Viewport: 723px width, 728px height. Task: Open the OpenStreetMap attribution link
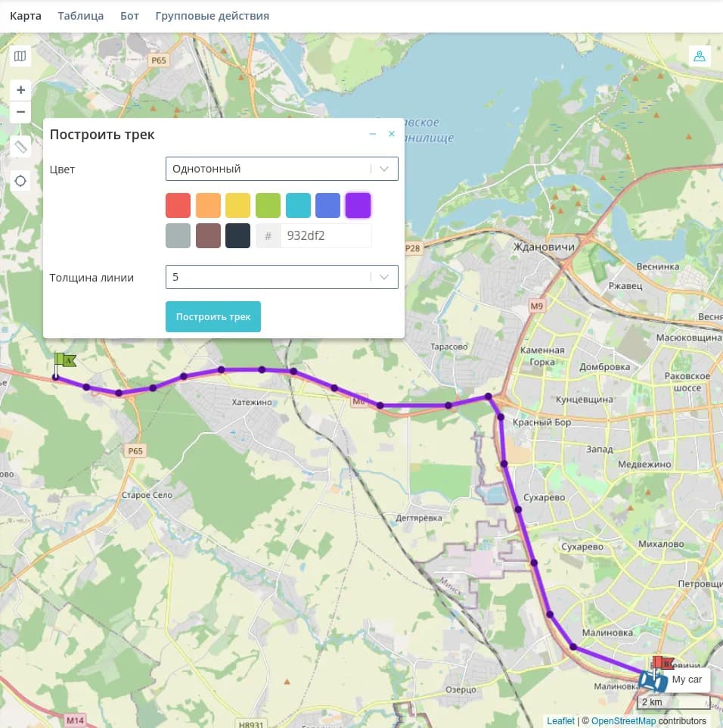click(623, 721)
